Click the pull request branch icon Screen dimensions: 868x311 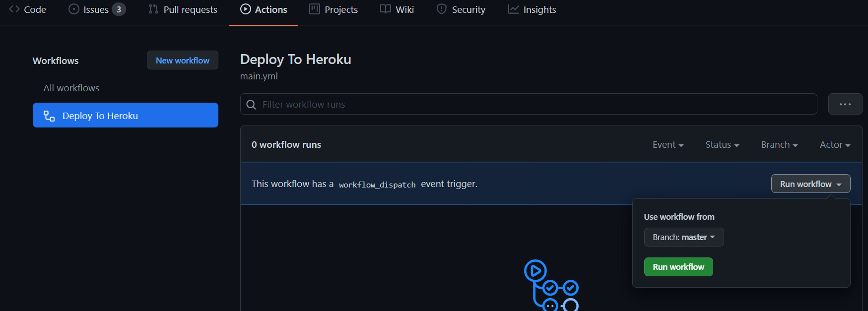pos(153,9)
